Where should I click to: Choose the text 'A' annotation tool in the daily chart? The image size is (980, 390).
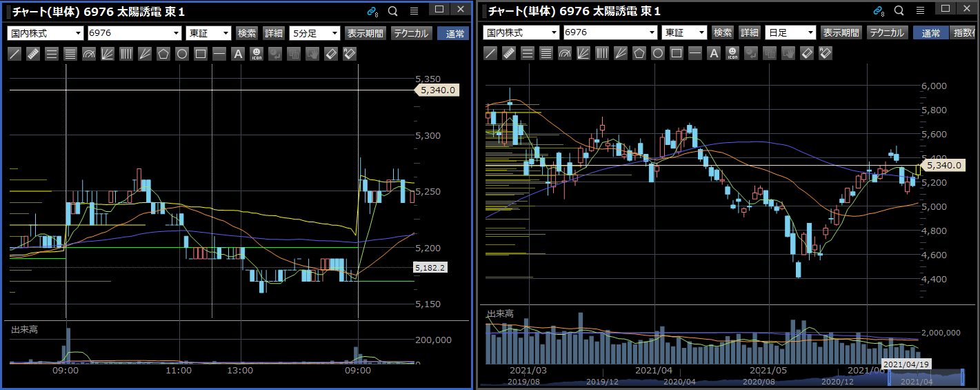[714, 53]
